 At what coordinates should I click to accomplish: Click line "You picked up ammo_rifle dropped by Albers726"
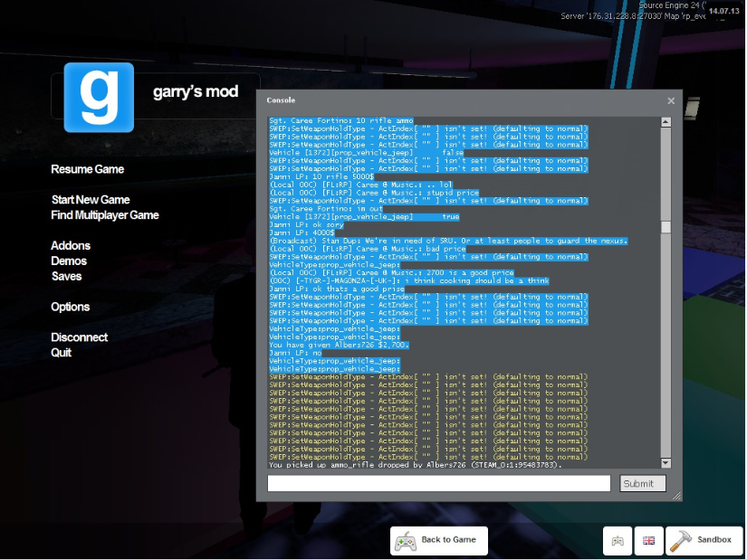click(x=416, y=465)
